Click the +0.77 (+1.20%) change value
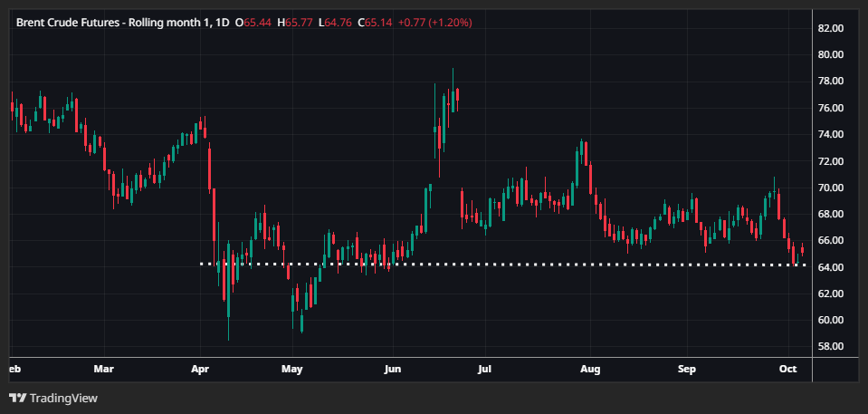 coord(436,22)
